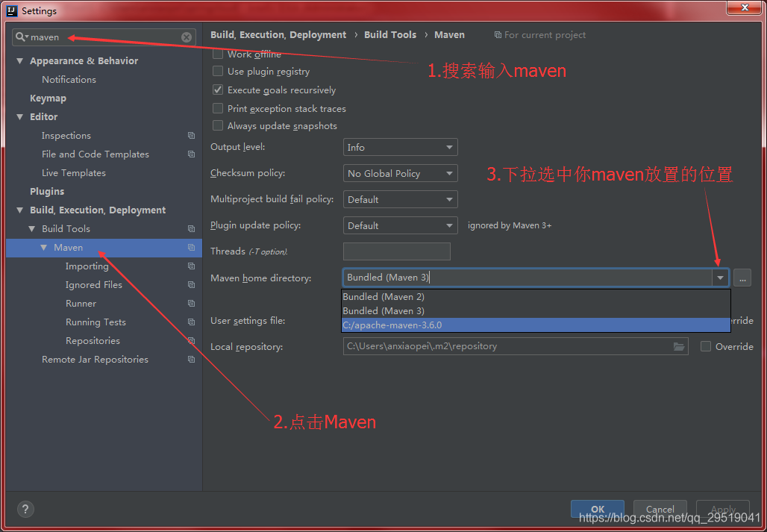
Task: Open the Multiproject build fail policy dropdown
Action: tap(400, 199)
